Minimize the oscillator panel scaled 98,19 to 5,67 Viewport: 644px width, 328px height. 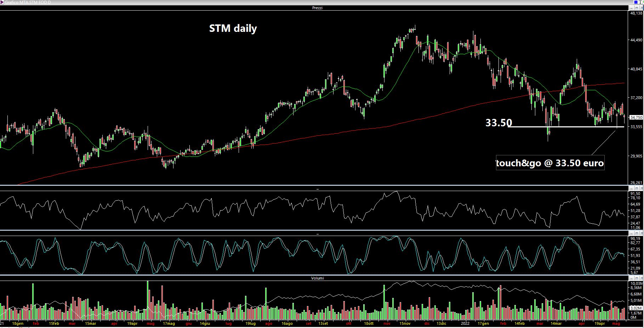631,233
